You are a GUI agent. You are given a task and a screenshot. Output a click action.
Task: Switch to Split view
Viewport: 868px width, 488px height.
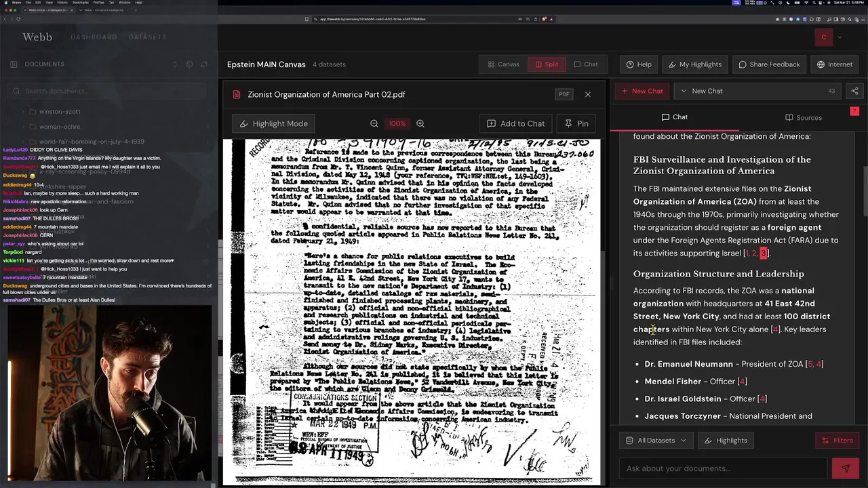pyautogui.click(x=547, y=64)
